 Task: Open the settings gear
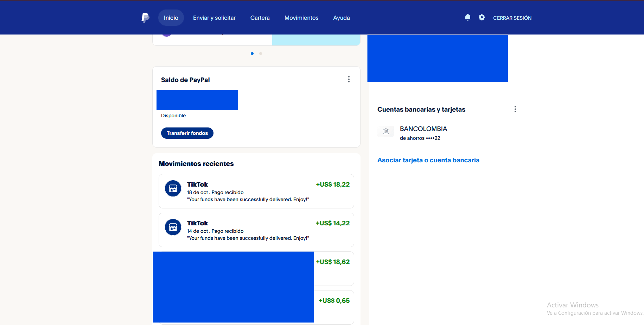click(x=482, y=17)
